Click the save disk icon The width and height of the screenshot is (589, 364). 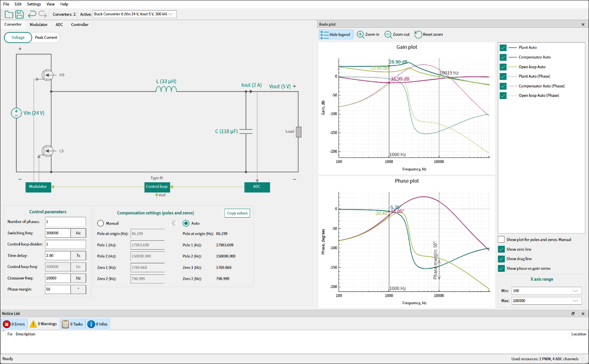20,15
